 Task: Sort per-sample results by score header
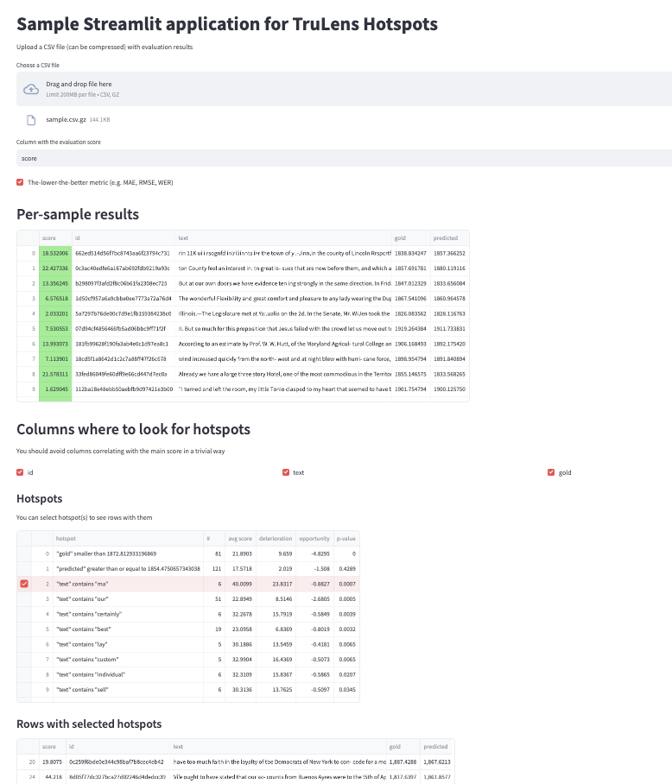[55, 238]
